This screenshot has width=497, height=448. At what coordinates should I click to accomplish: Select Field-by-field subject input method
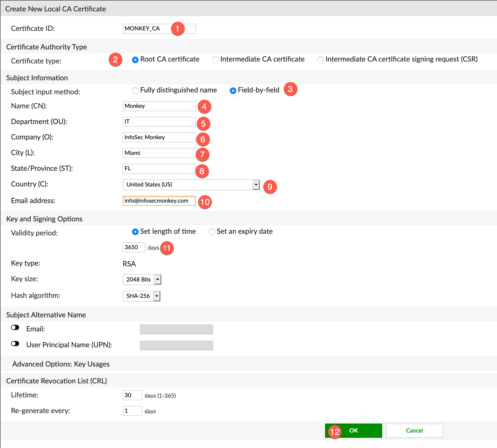click(233, 91)
